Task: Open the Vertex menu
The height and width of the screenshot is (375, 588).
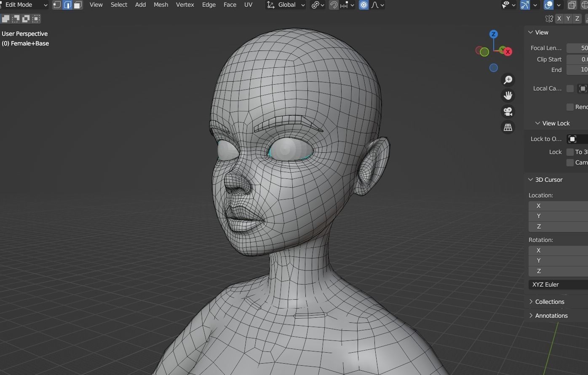Action: pos(185,5)
